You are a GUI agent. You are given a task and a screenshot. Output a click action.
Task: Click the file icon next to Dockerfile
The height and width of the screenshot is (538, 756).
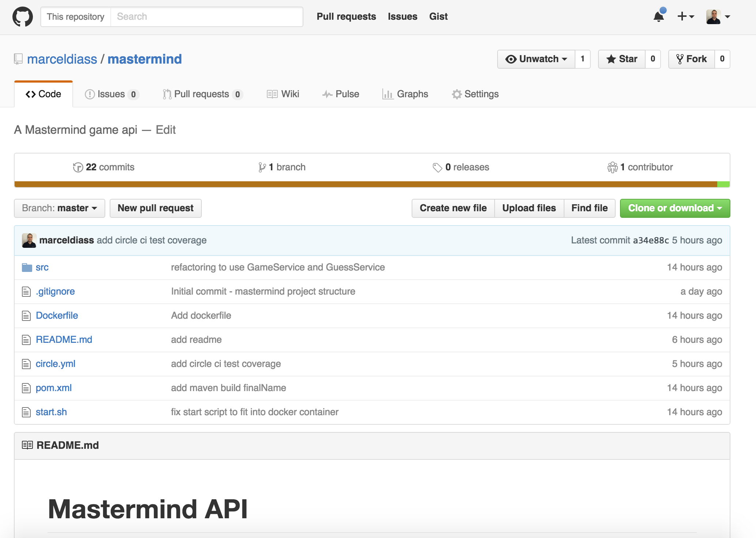[x=26, y=315]
